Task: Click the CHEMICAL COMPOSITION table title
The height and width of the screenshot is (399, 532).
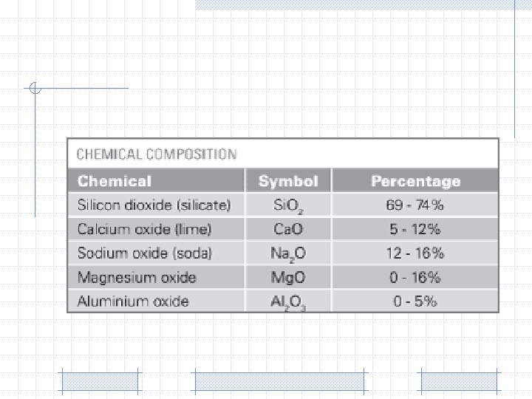Action: coord(157,154)
